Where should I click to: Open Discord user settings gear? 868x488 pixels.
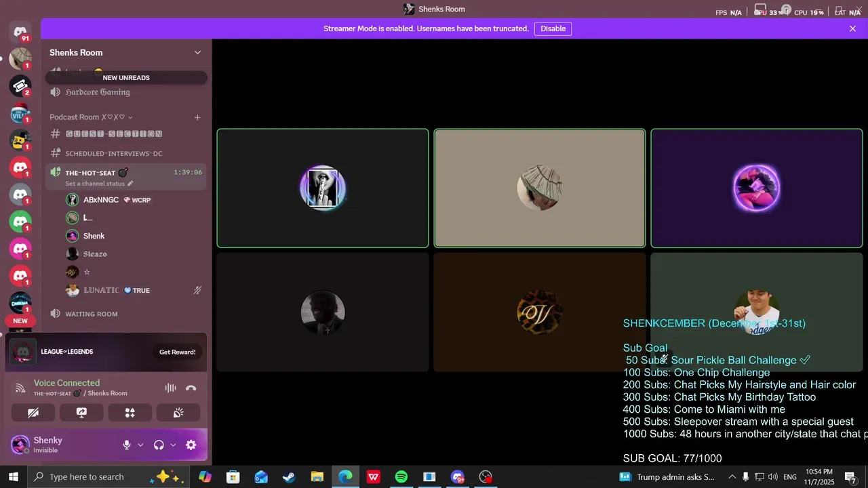(x=191, y=445)
